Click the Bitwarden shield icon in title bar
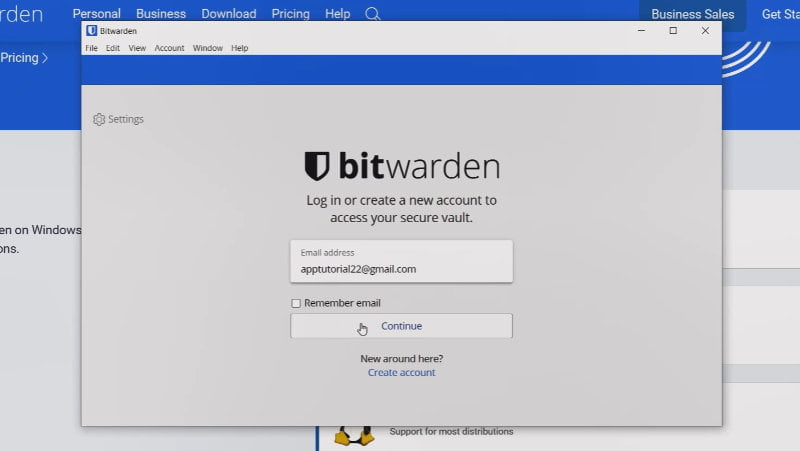This screenshot has width=800, height=451. pos(92,31)
